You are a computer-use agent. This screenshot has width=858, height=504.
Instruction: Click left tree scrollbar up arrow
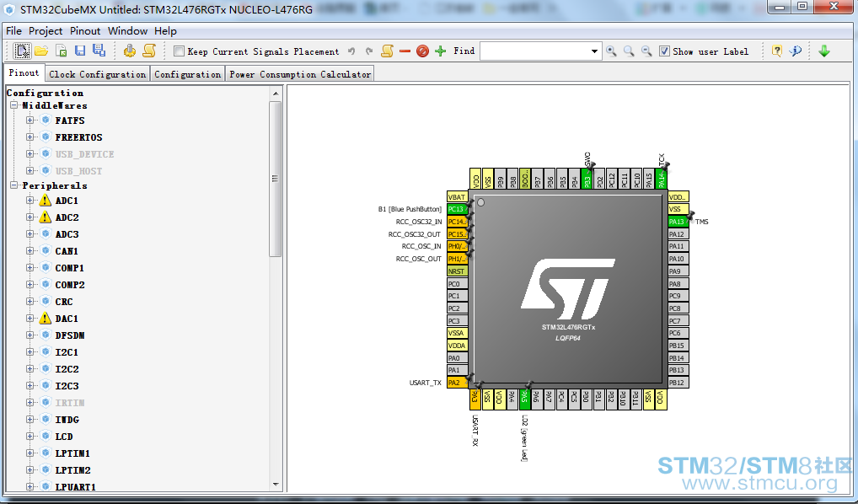click(x=276, y=94)
